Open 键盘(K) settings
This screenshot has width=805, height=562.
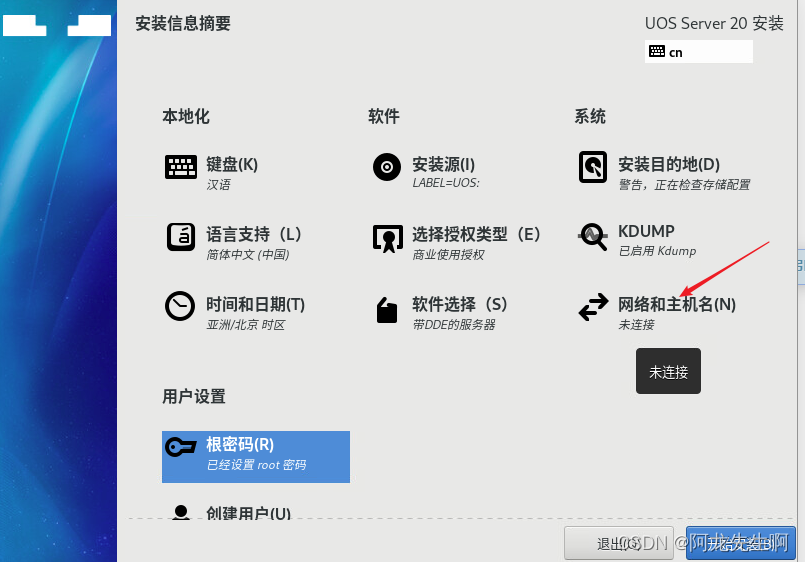[232, 164]
